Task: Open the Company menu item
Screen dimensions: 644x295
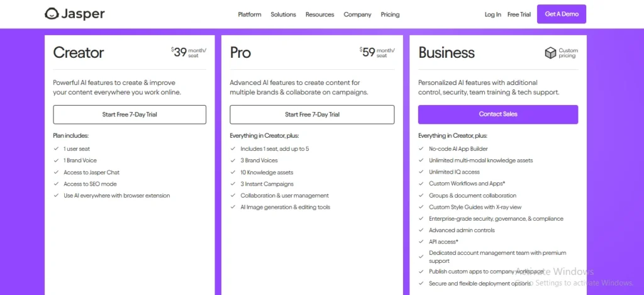Action: pyautogui.click(x=357, y=14)
